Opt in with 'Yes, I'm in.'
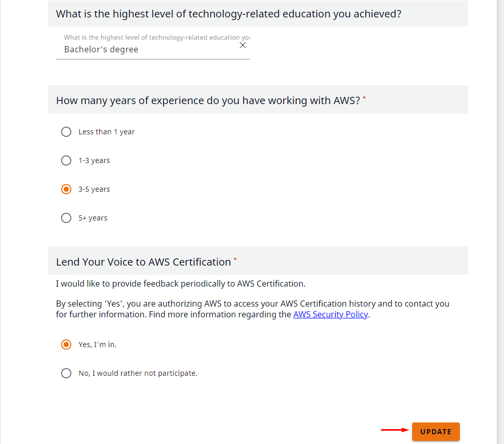Viewport: 504px width, 444px height. point(66,345)
